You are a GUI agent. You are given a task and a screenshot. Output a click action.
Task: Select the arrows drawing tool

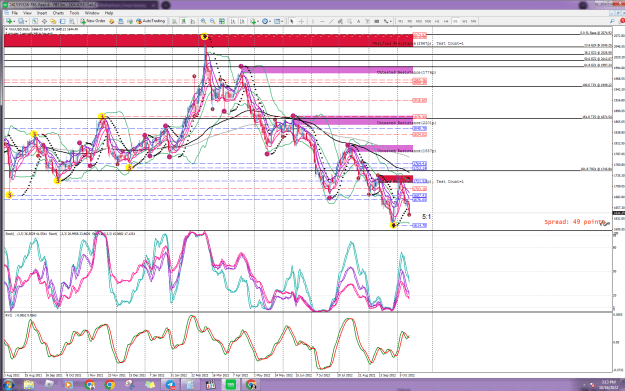(x=386, y=21)
